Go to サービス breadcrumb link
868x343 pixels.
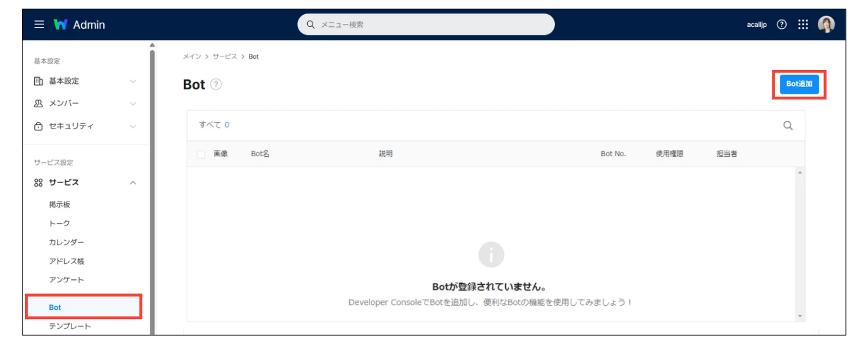(224, 56)
